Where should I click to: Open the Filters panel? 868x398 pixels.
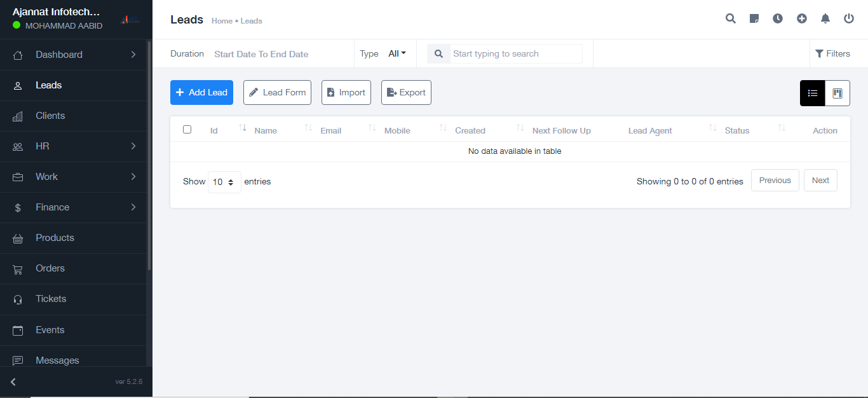832,54
